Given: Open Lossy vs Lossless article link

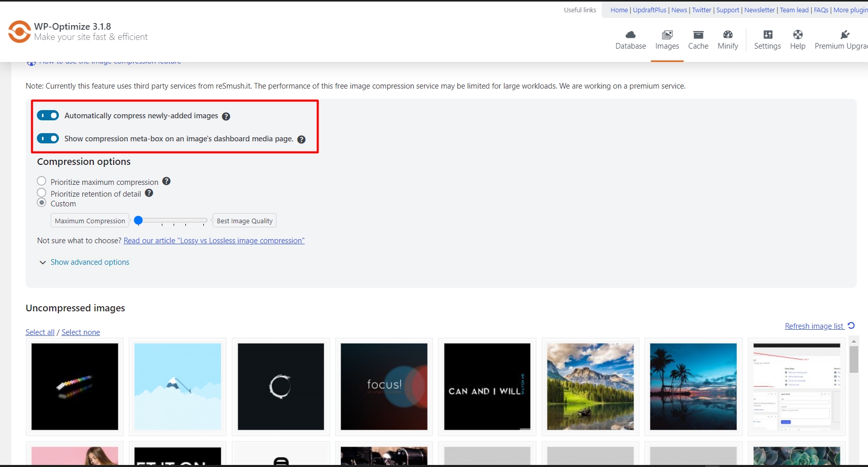Looking at the screenshot, I should [214, 241].
